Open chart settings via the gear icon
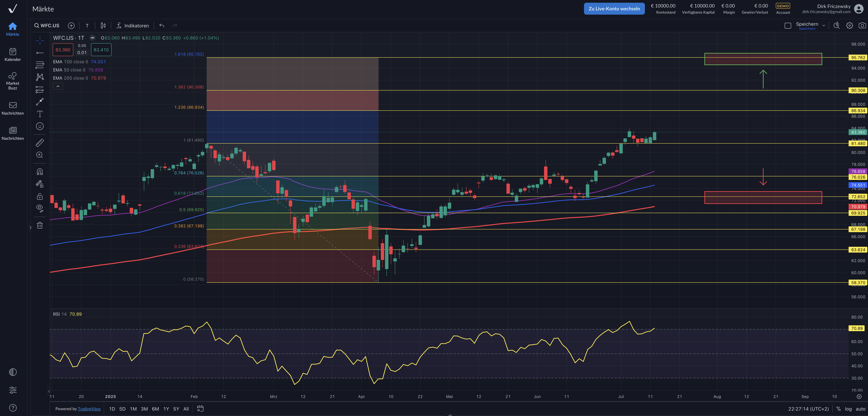The height and width of the screenshot is (416, 868). pos(849,25)
